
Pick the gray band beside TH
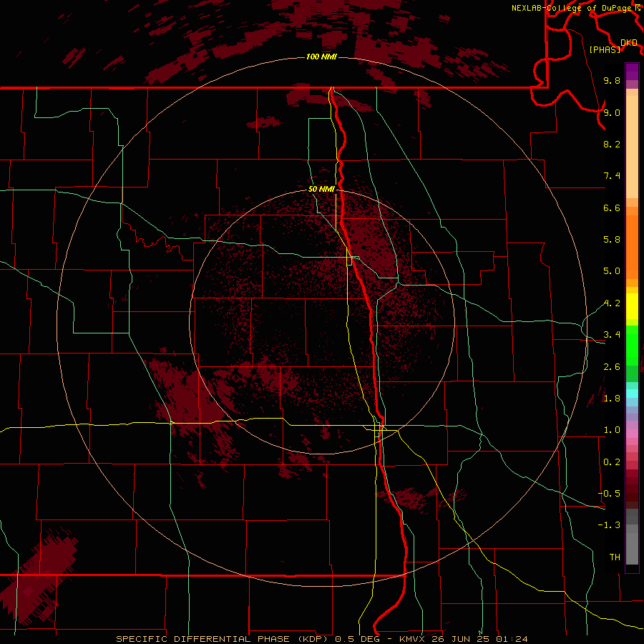632,549
